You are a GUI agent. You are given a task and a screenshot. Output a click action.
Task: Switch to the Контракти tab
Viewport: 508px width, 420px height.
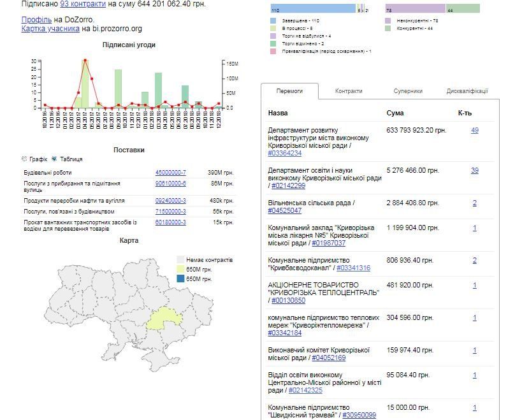tap(349, 91)
